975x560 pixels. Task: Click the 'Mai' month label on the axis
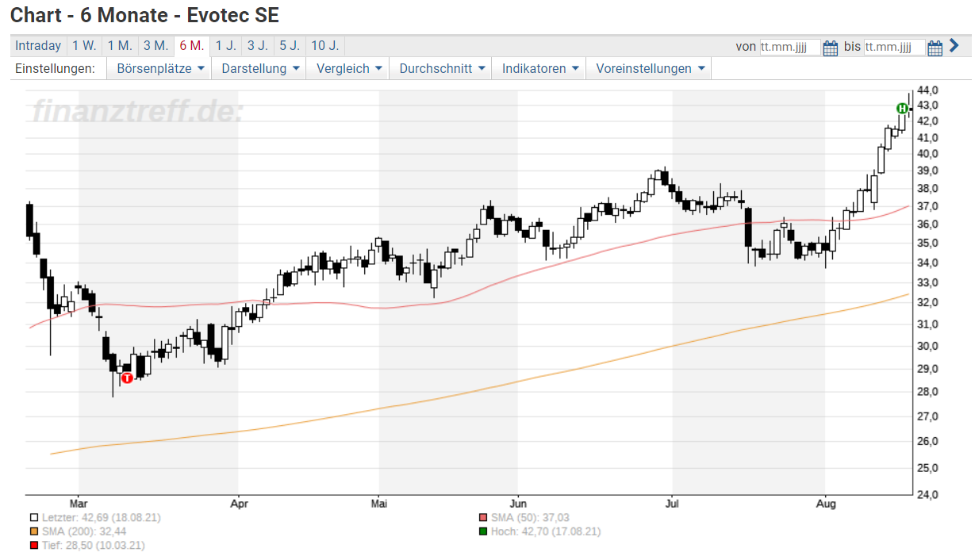tap(379, 503)
